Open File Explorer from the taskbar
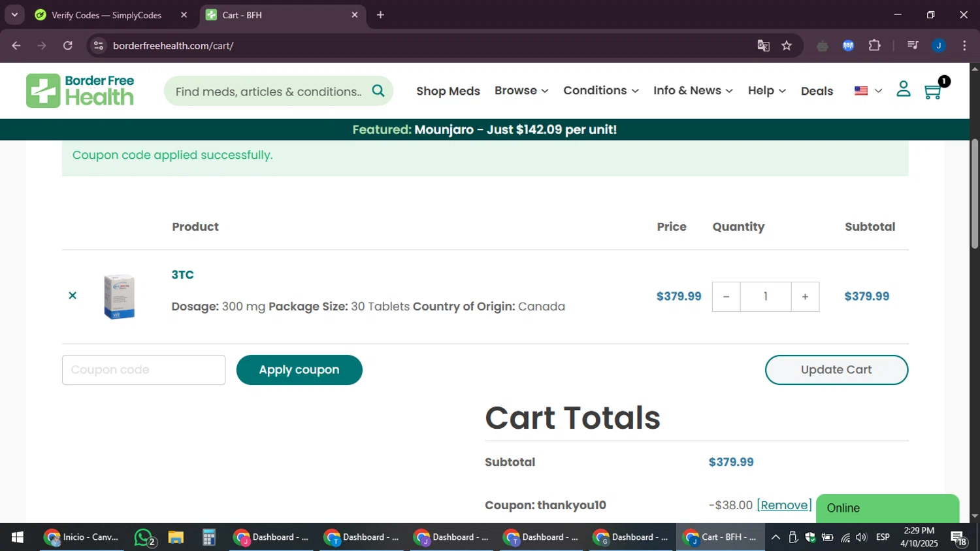This screenshot has height=551, width=980. coord(176,537)
